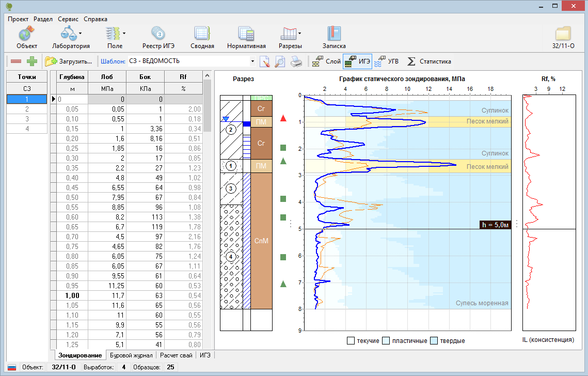Screen dimensions: 588x376
Task: Toggle the Слой display mode
Action: click(x=326, y=61)
